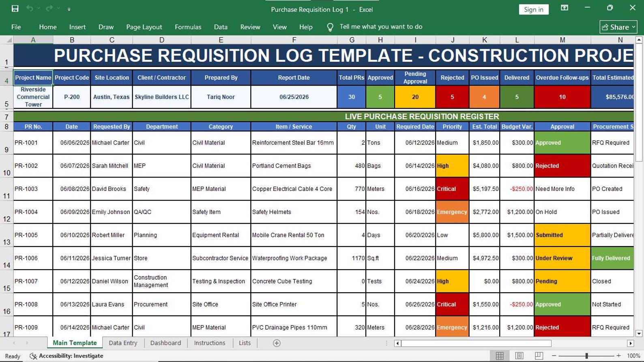Switch to Page Break Preview icon
Screen dimensions: 644x362
click(539, 356)
